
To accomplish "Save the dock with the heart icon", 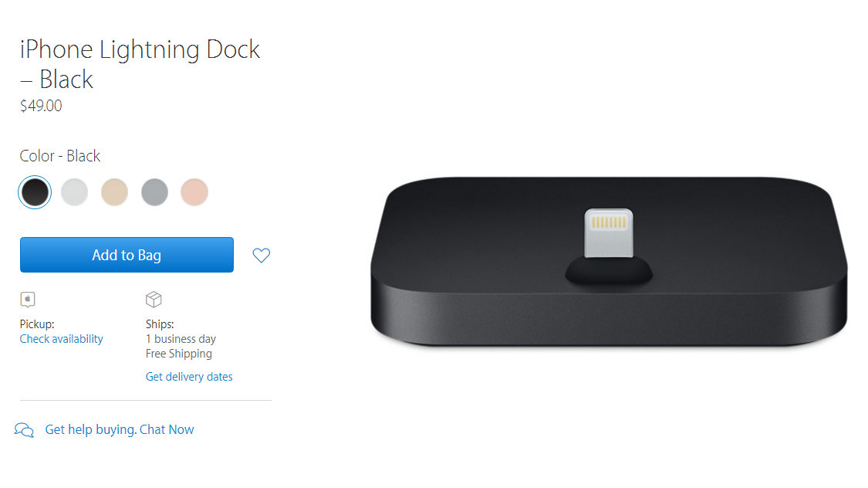I will pyautogui.click(x=262, y=255).
